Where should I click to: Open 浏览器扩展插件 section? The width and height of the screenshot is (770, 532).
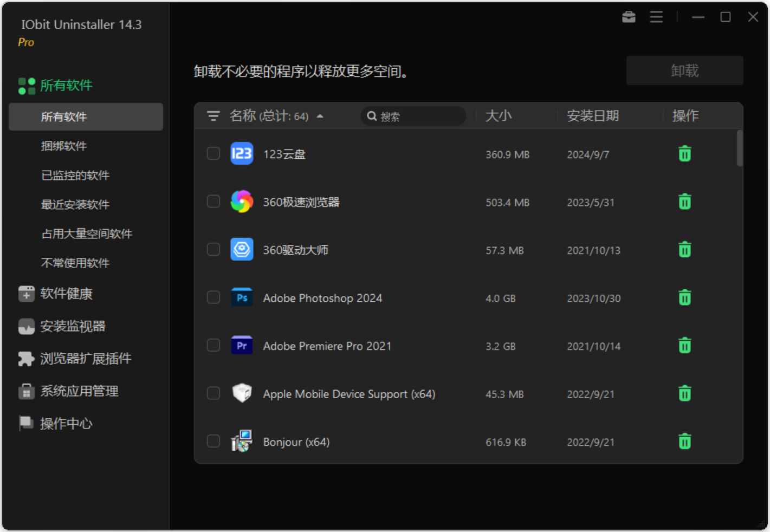86,359
